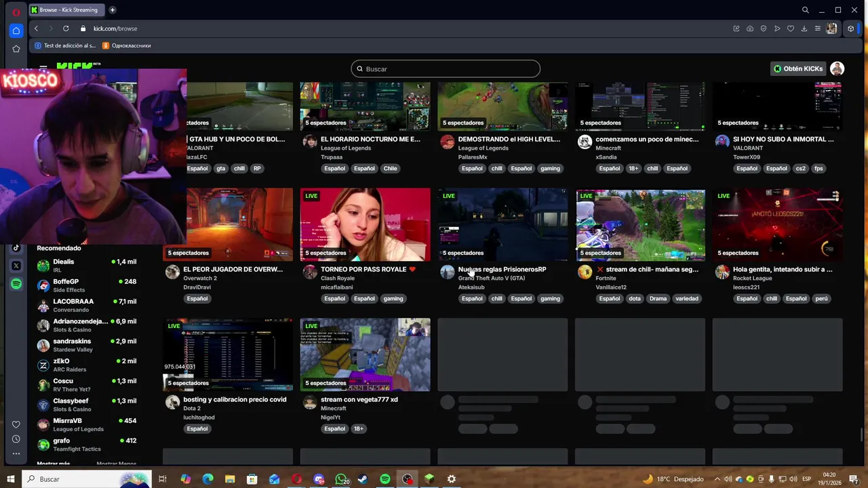Image resolution: width=868 pixels, height=488 pixels.
Task: Open the sidebar heart favorites icon
Action: coord(16,424)
